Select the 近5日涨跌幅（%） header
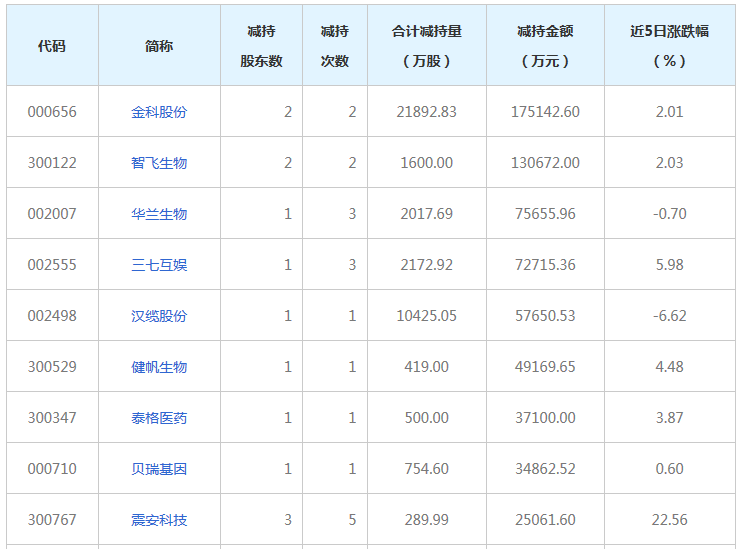 [x=669, y=46]
